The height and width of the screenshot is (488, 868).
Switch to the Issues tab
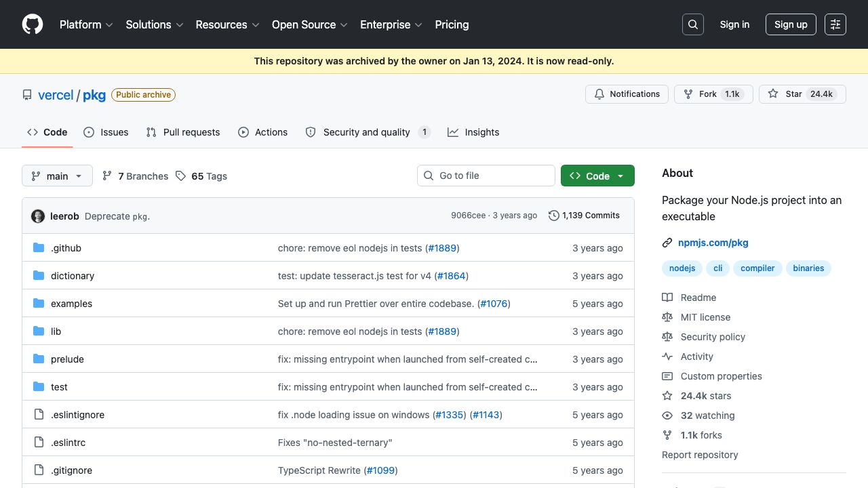coord(106,132)
